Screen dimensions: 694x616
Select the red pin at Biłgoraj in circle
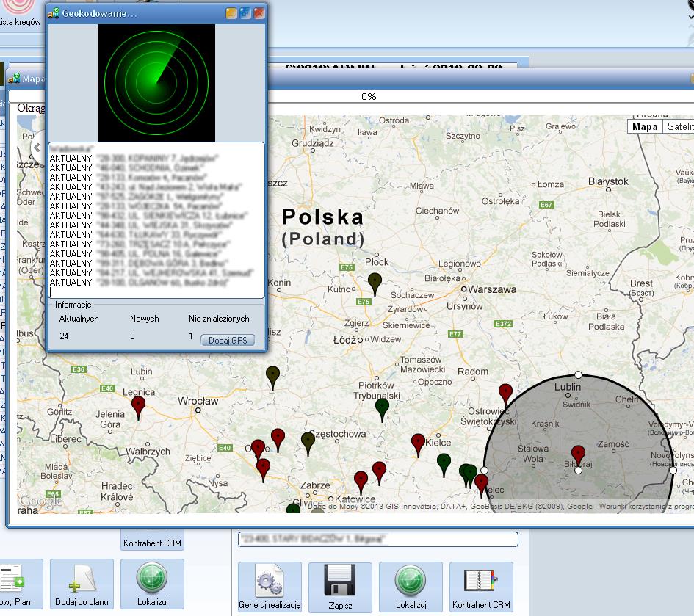pyautogui.click(x=578, y=457)
